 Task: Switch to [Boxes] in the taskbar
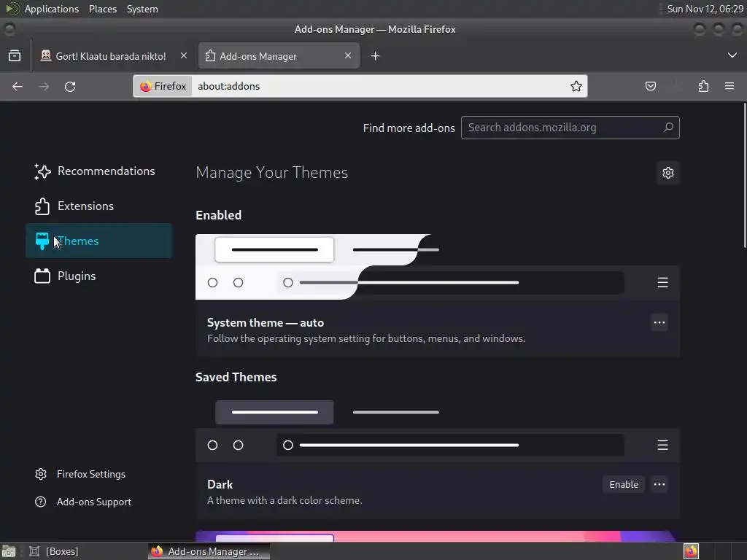54,551
